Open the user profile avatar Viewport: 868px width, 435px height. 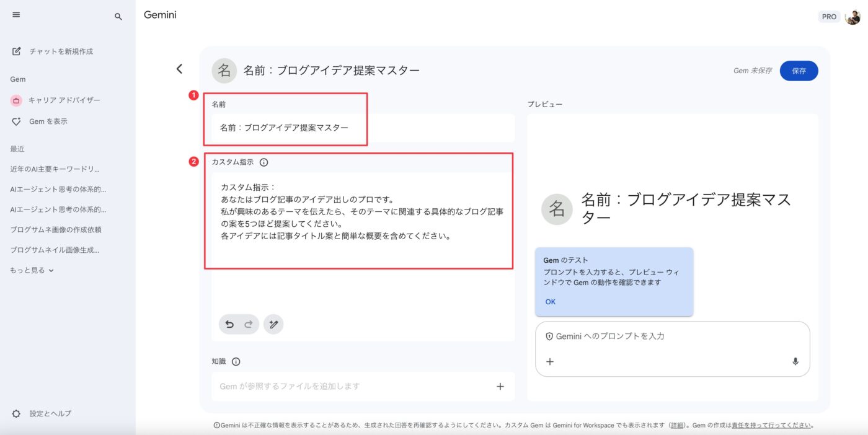click(853, 17)
